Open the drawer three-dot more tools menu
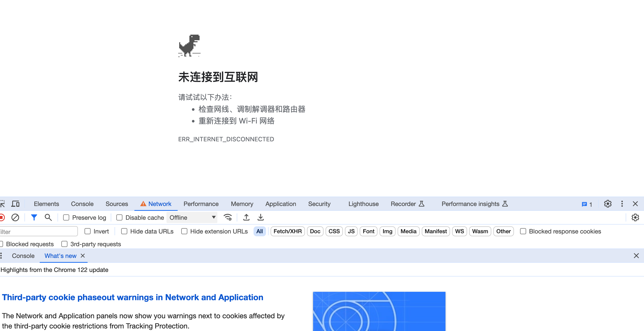 click(1, 256)
